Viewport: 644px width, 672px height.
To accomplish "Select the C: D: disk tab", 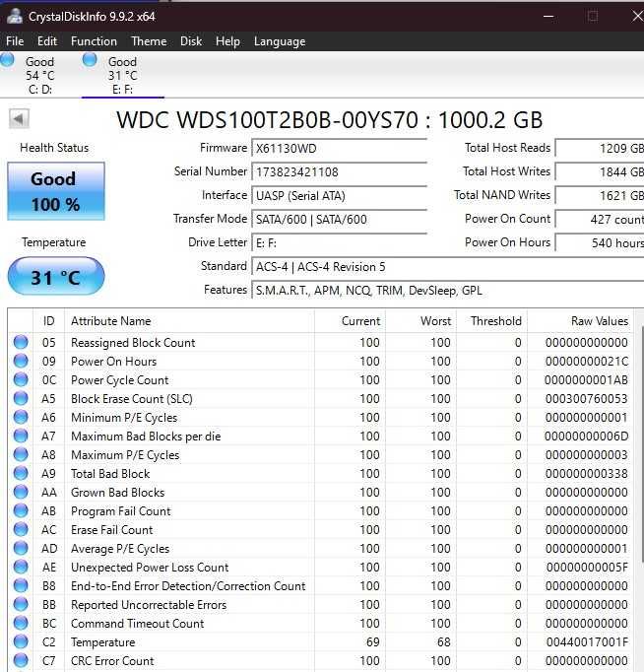I will pyautogui.click(x=39, y=75).
